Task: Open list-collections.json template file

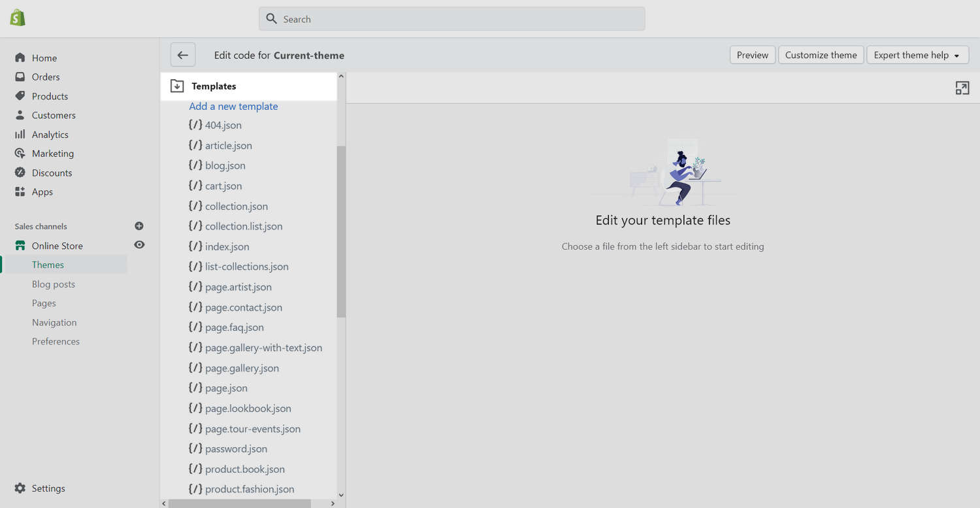Action: coord(247,266)
